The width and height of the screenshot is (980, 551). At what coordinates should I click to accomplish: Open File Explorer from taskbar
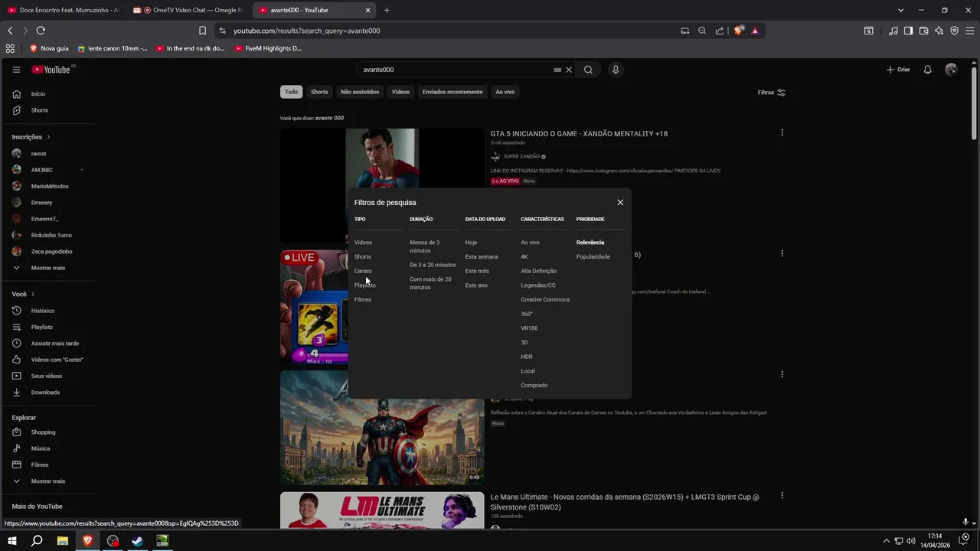63,540
